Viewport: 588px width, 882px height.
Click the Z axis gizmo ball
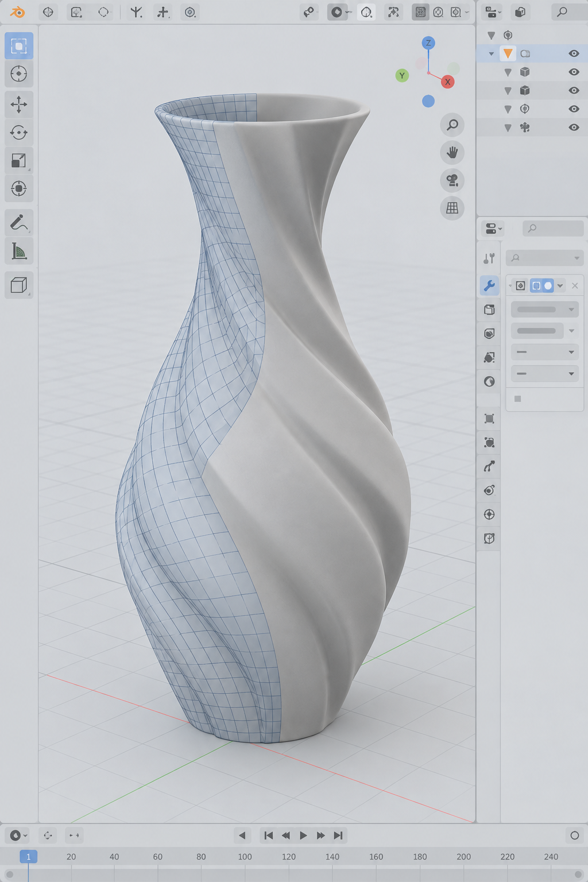428,42
